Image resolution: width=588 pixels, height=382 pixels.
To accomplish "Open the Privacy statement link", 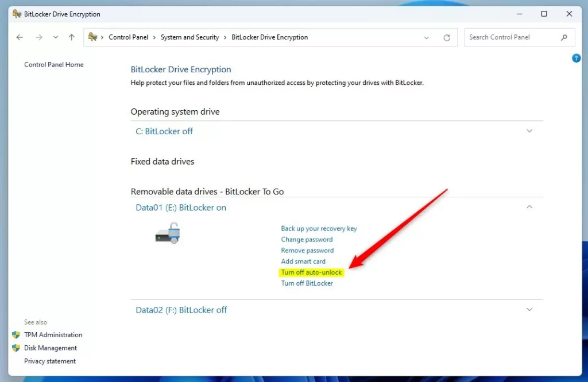I will [x=50, y=361].
